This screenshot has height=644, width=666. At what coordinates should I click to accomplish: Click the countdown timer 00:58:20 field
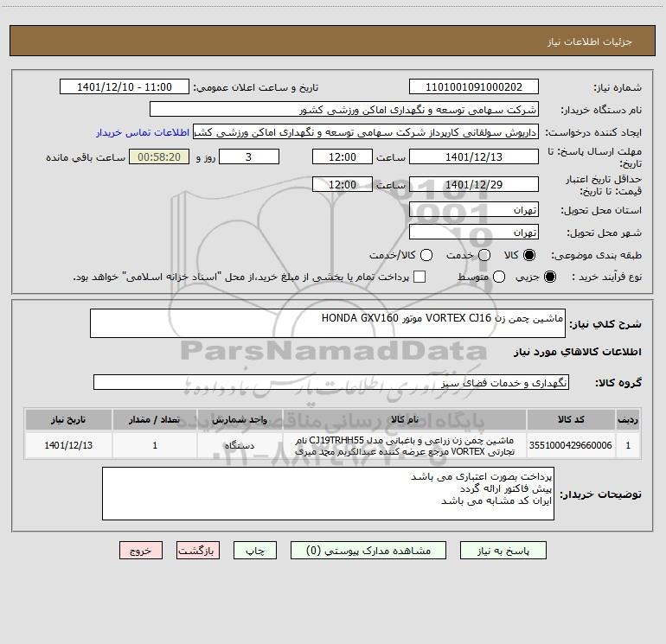(x=159, y=156)
